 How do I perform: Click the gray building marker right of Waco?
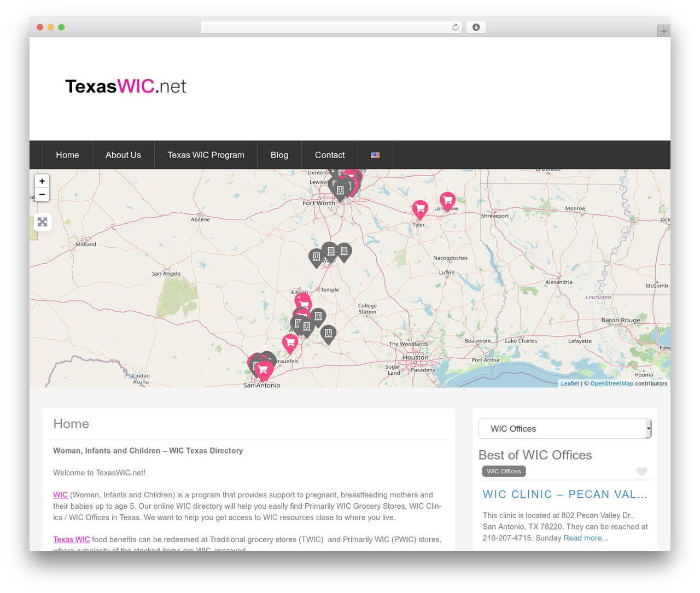(344, 252)
